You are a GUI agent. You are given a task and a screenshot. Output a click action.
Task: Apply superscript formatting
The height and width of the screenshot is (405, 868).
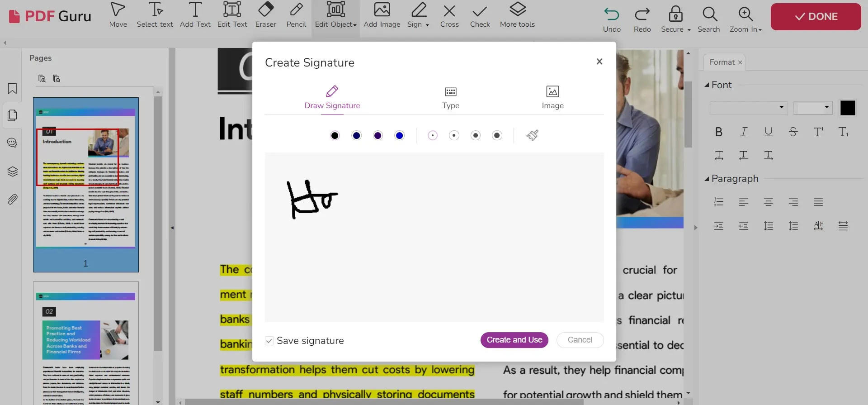pyautogui.click(x=818, y=132)
